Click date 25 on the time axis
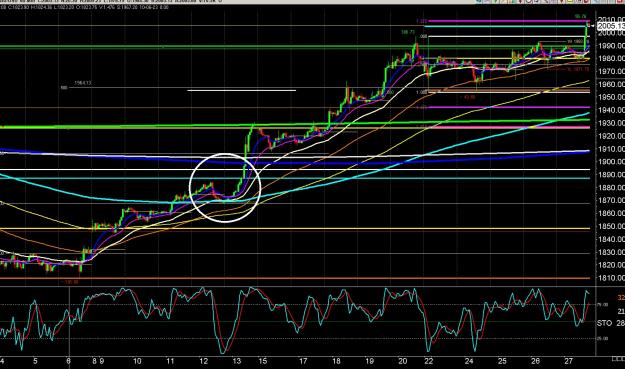625x369 pixels. [x=502, y=361]
